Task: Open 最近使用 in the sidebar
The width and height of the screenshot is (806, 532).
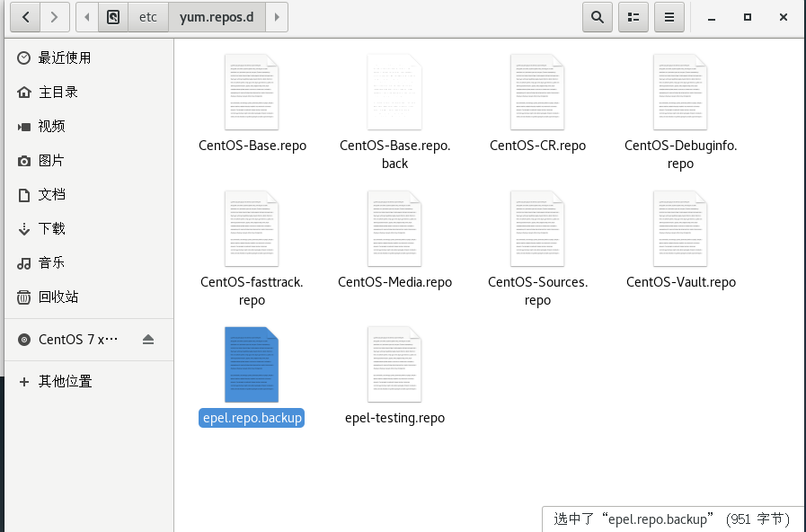Action: [89, 58]
